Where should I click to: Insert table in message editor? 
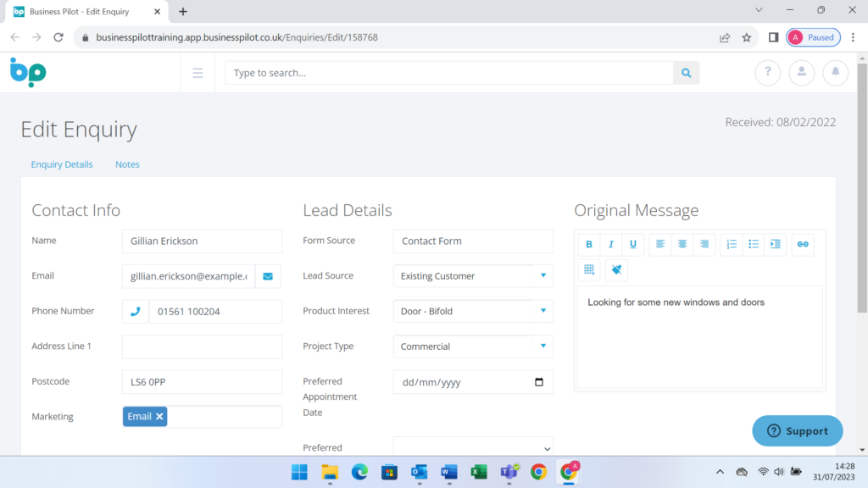(589, 270)
